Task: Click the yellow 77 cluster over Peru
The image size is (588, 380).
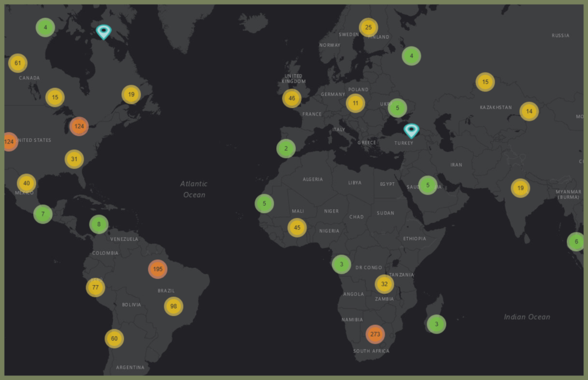Action: 95,287
